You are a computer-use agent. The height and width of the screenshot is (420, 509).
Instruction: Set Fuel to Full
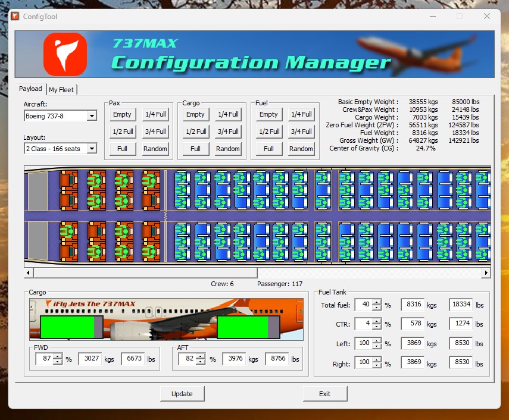(268, 149)
